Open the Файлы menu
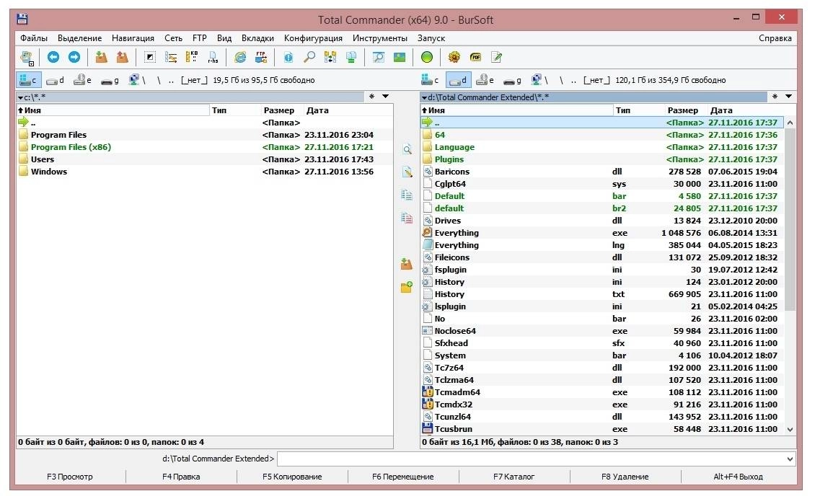Image resolution: width=815 pixels, height=504 pixels. click(x=34, y=38)
